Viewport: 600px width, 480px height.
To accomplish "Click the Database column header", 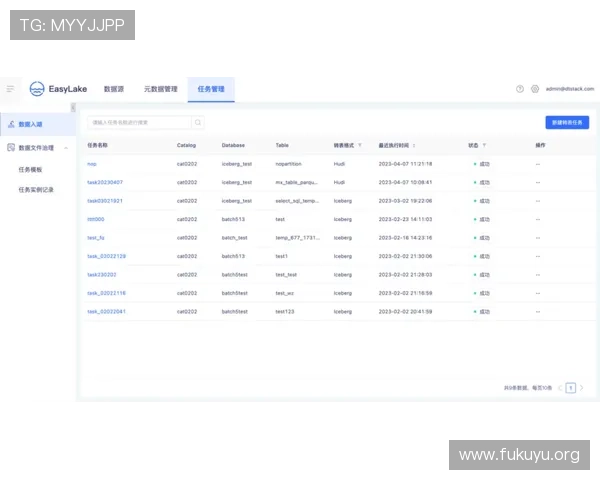I will pos(233,145).
